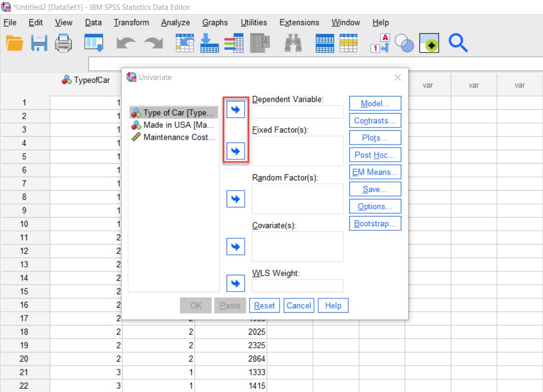Image resolution: width=543 pixels, height=392 pixels.
Task: Save the dataset with floppy icon
Action: point(39,44)
